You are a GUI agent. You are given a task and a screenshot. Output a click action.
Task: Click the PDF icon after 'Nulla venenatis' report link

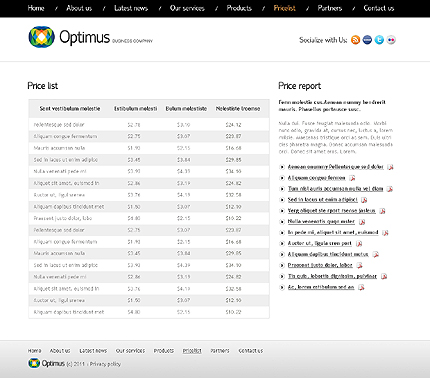[362, 222]
